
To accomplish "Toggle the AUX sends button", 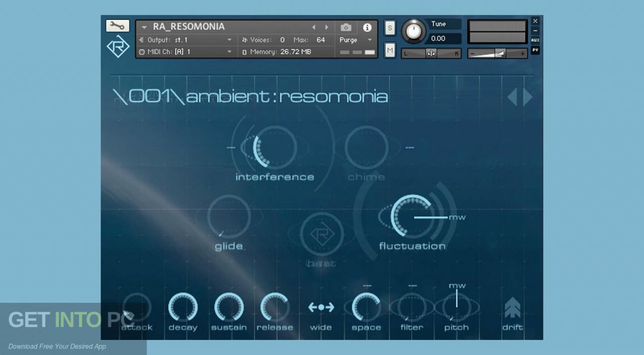I will click(x=535, y=40).
